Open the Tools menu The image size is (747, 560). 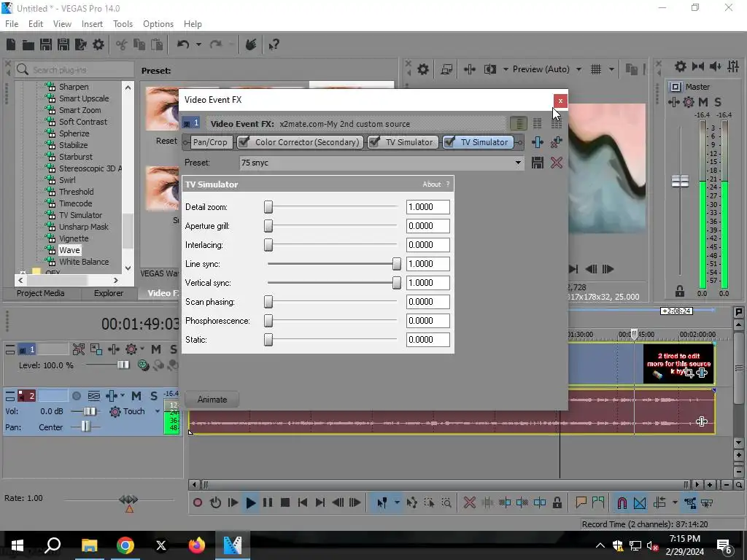click(123, 24)
